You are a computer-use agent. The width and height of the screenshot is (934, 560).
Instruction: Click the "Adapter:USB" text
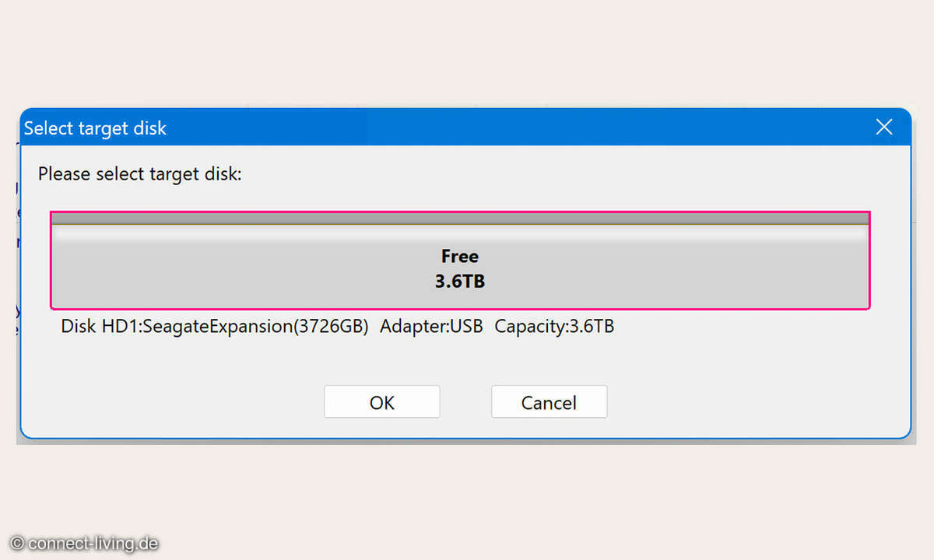pos(431,326)
